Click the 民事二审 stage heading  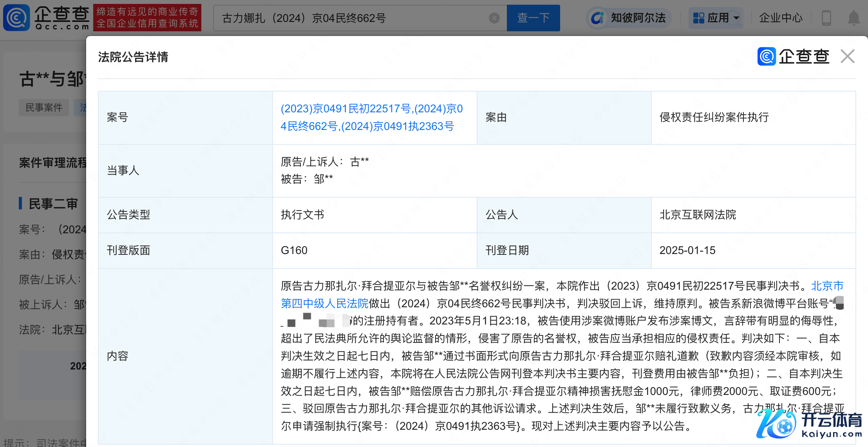coord(53,204)
